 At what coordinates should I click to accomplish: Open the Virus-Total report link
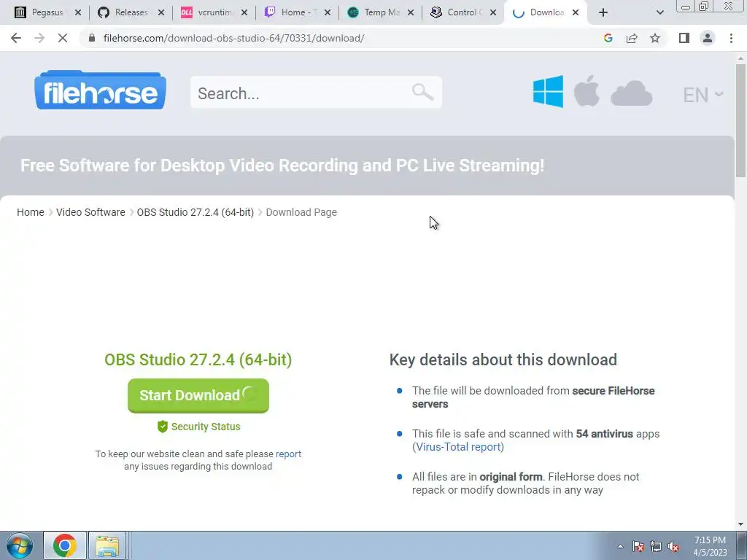click(458, 447)
